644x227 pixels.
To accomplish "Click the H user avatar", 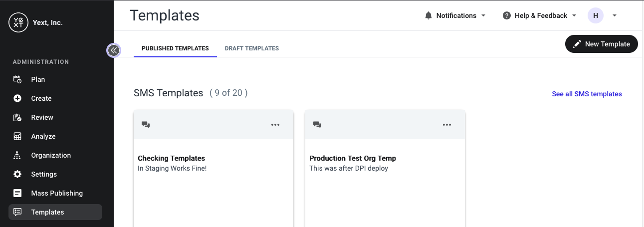I will [x=596, y=15].
